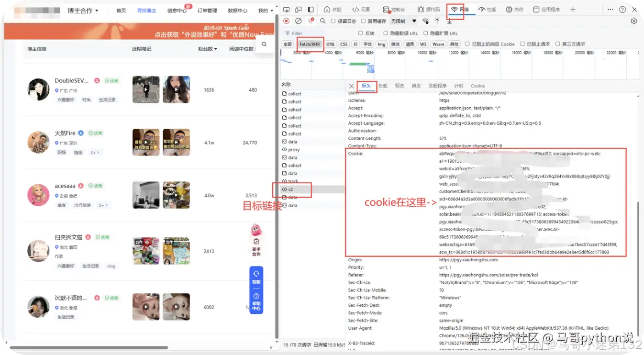
Task: Select Fetch/XHR filter button
Action: (x=310, y=44)
